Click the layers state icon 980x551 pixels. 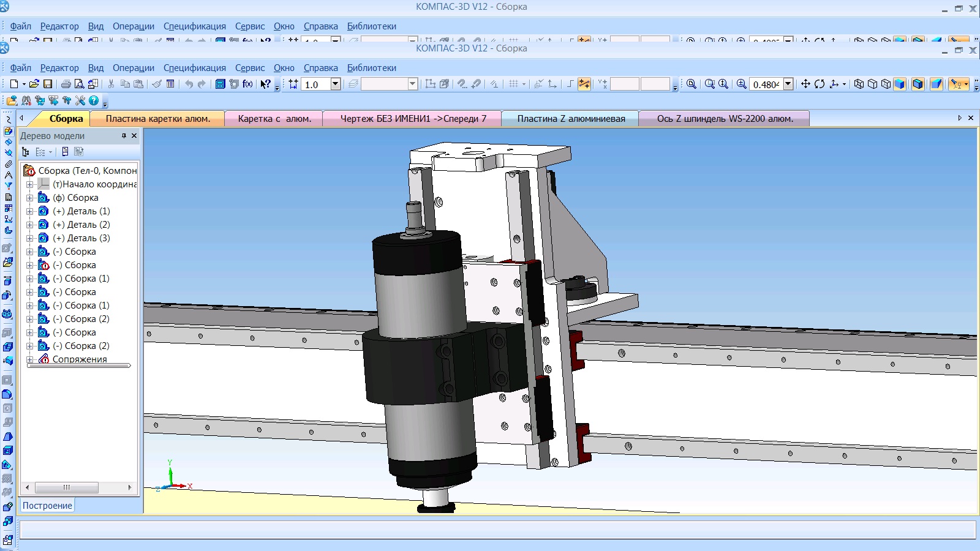click(x=353, y=84)
